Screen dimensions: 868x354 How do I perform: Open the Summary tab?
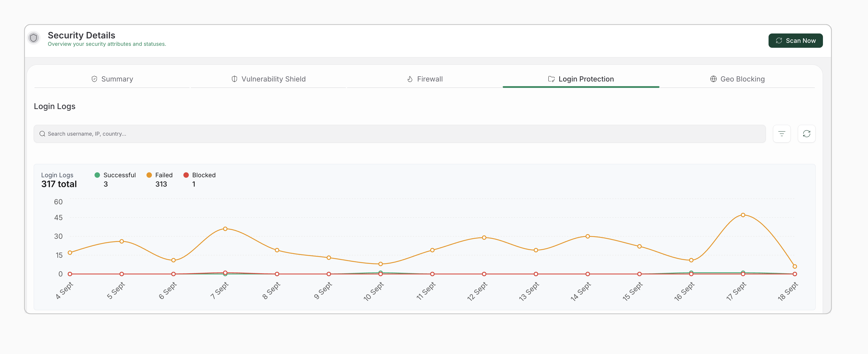[112, 79]
